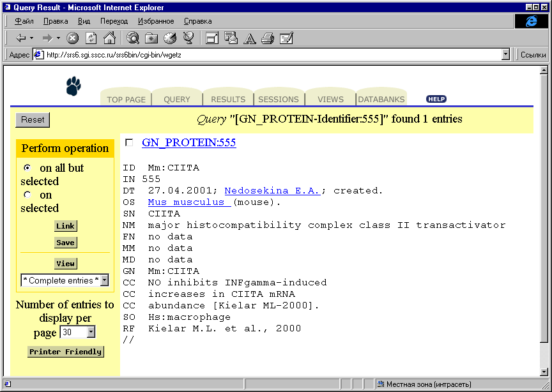Image resolution: width=552 pixels, height=392 pixels.
Task: Open the Complete entries view dropdown
Action: (105, 280)
